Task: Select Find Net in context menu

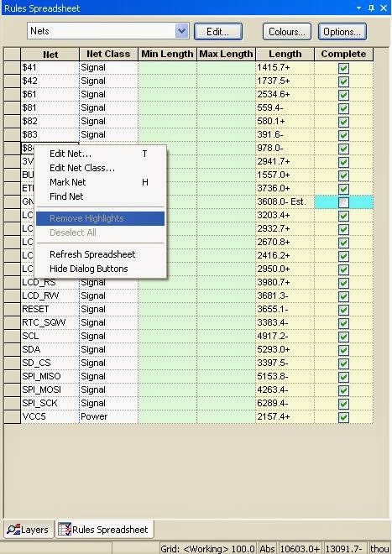Action: (x=100, y=196)
